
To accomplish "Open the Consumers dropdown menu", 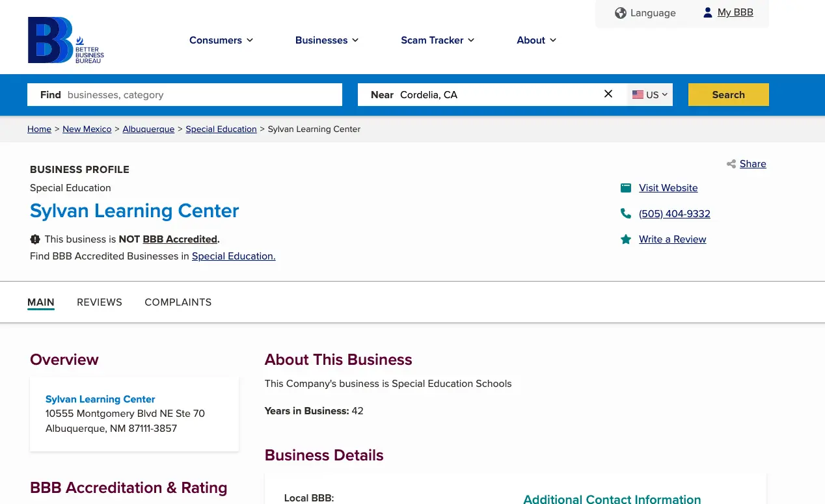I will pyautogui.click(x=221, y=40).
